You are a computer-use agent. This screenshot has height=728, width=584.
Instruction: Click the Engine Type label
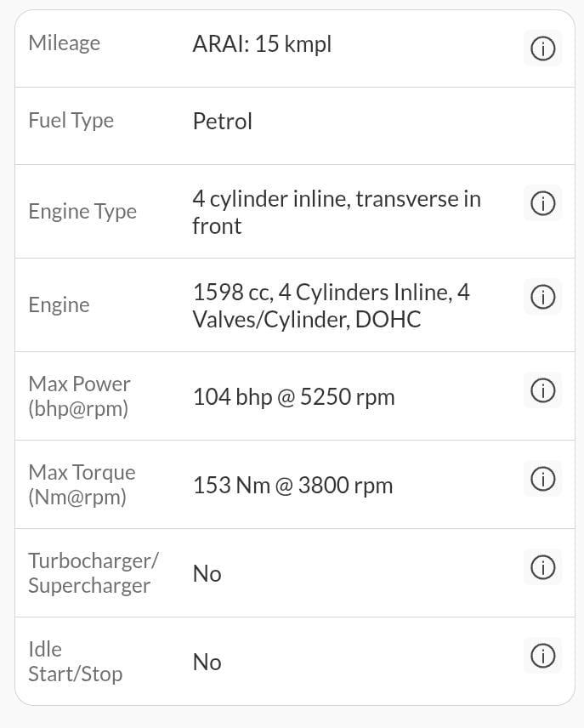coord(82,212)
